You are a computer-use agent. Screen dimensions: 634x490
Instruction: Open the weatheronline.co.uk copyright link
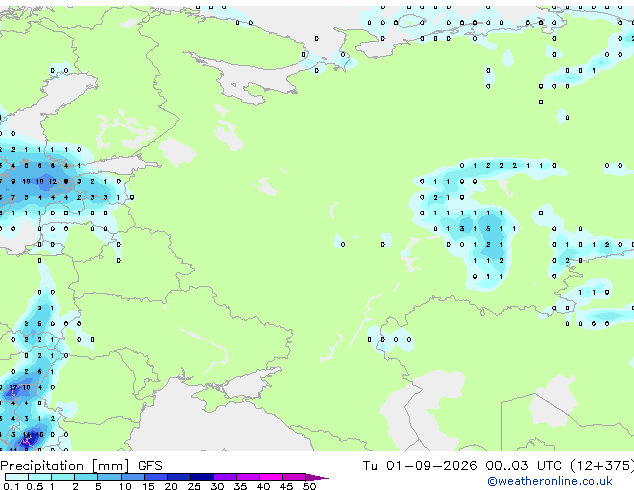pyautogui.click(x=550, y=481)
